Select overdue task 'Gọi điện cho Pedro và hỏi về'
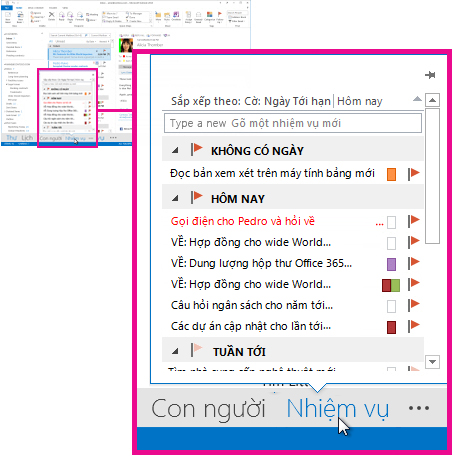 click(x=243, y=221)
